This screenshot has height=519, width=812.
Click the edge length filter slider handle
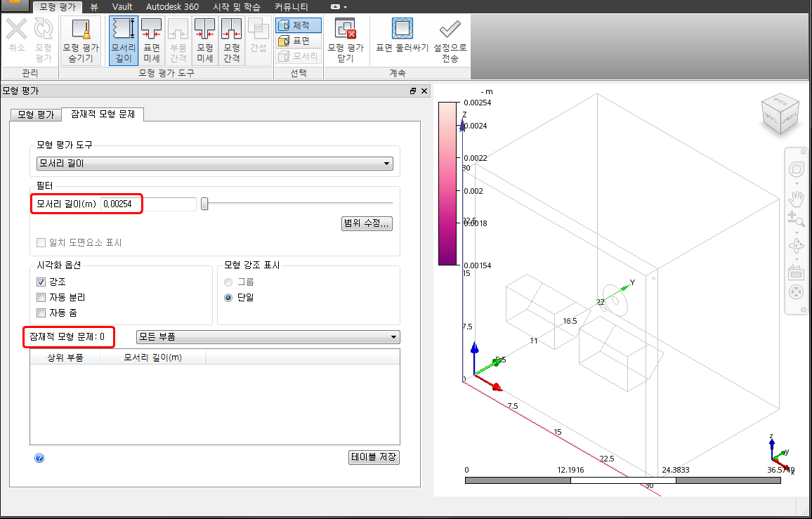tap(204, 204)
